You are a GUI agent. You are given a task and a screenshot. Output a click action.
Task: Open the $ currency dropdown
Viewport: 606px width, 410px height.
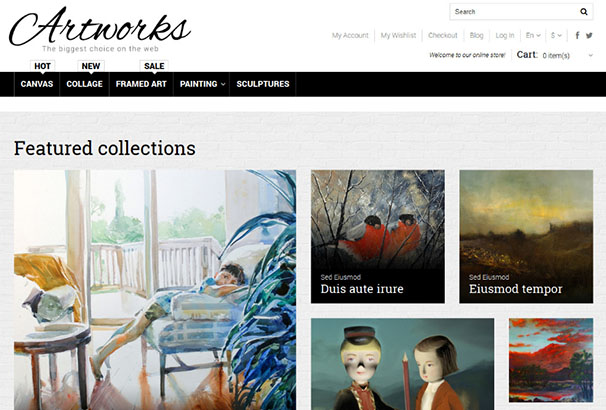coord(556,35)
